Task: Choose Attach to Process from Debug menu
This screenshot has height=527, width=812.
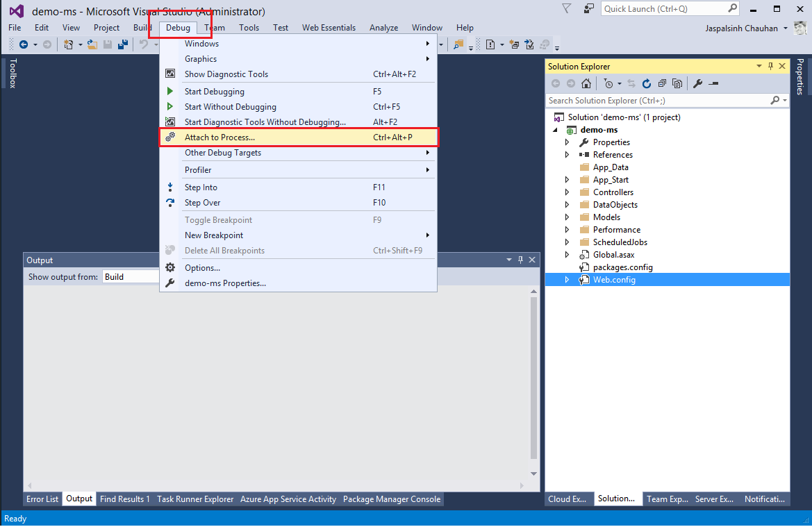Action: (x=299, y=137)
